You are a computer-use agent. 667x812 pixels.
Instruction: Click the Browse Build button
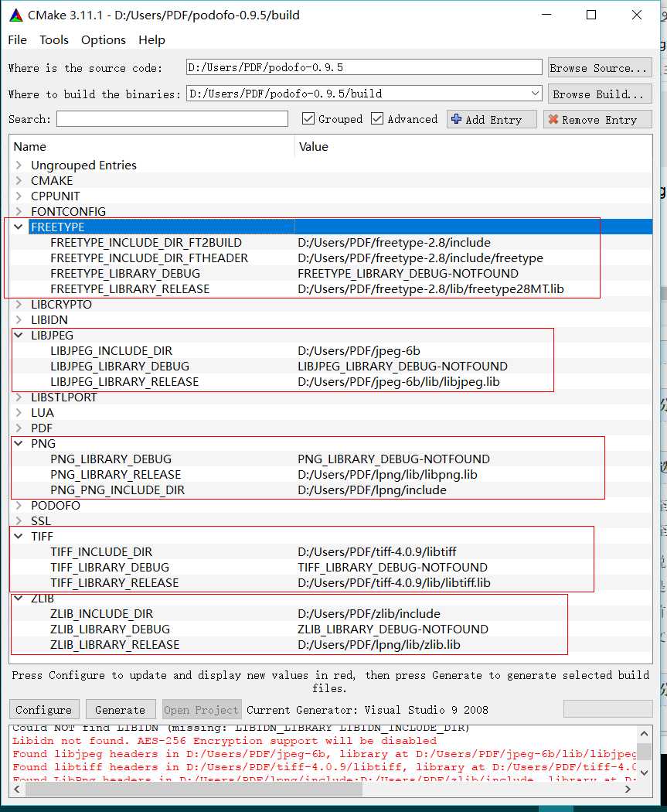tap(600, 94)
